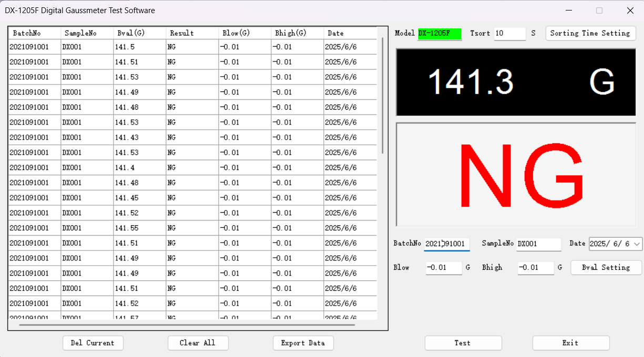The width and height of the screenshot is (644, 357).
Task: Click the SampleNo input containing DX001
Action: pos(538,244)
